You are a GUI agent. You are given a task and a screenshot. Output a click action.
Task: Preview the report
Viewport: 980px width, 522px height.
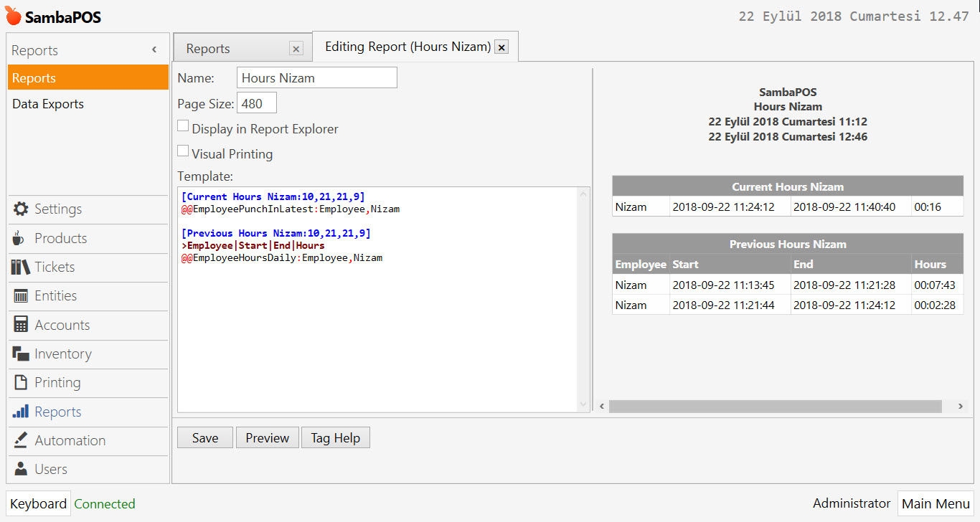(x=267, y=437)
